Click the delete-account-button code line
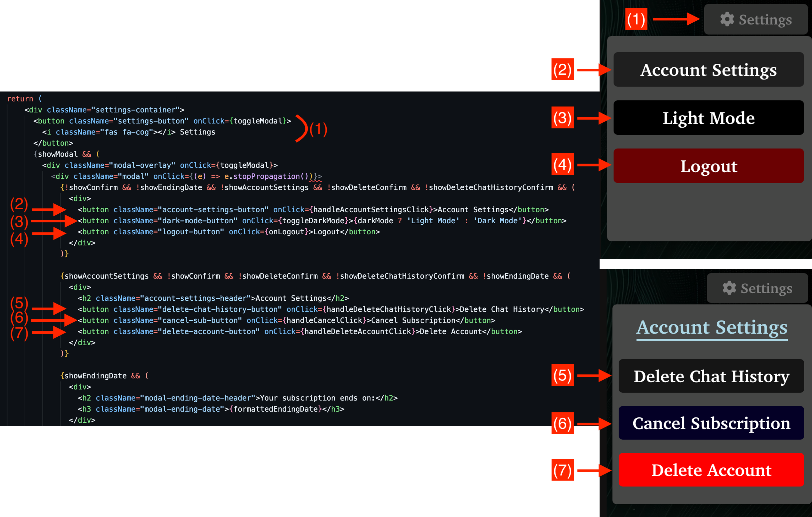 point(300,331)
